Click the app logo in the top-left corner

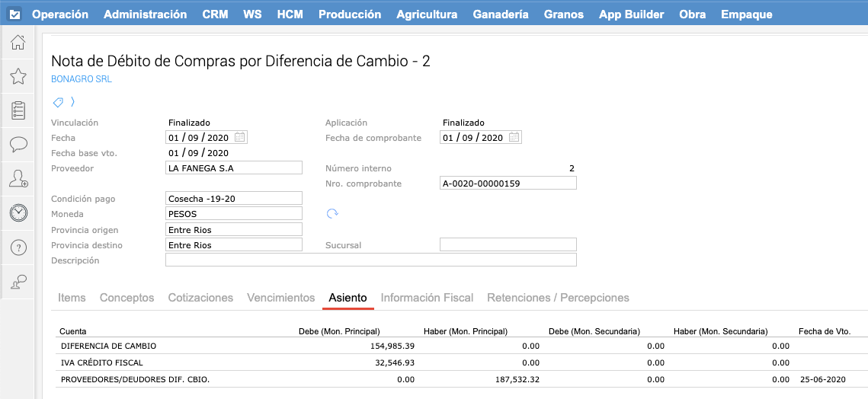tap(15, 14)
